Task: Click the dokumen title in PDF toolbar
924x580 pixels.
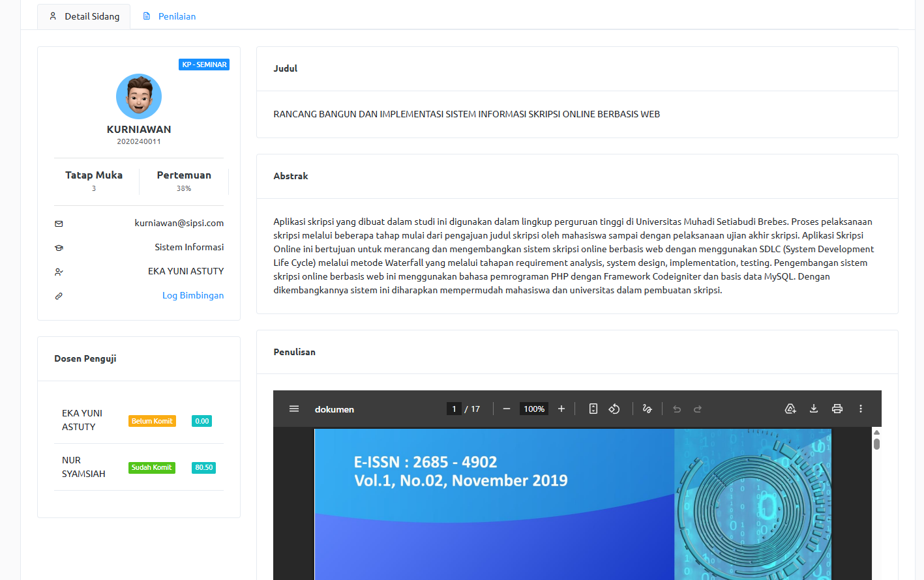Action: pyautogui.click(x=335, y=409)
